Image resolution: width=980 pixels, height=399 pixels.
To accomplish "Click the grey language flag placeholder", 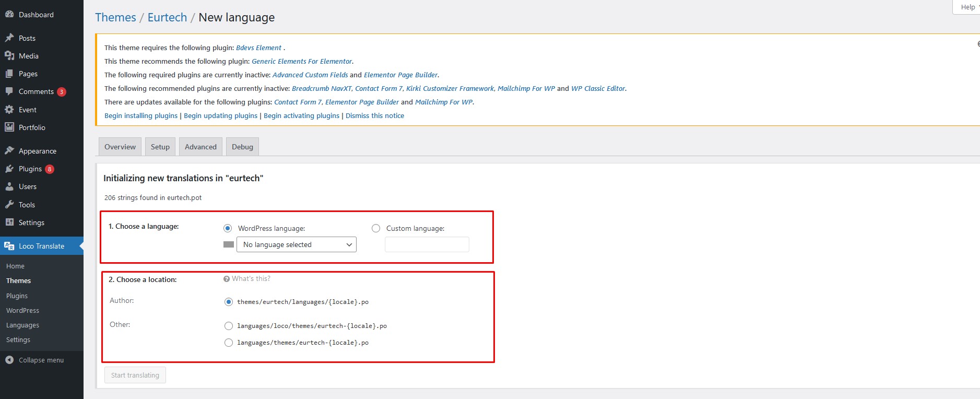I will pyautogui.click(x=229, y=244).
